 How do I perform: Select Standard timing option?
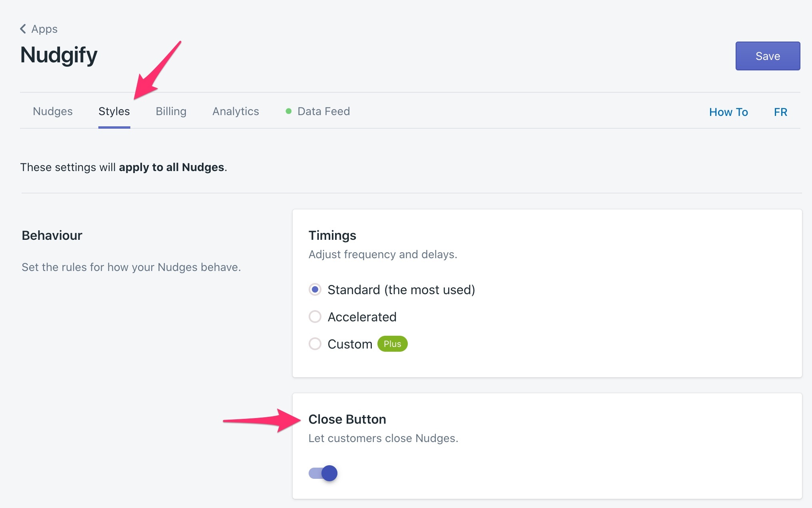pos(315,289)
